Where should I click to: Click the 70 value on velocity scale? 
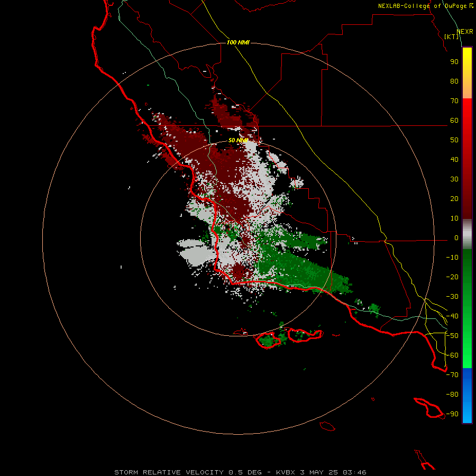454,101
